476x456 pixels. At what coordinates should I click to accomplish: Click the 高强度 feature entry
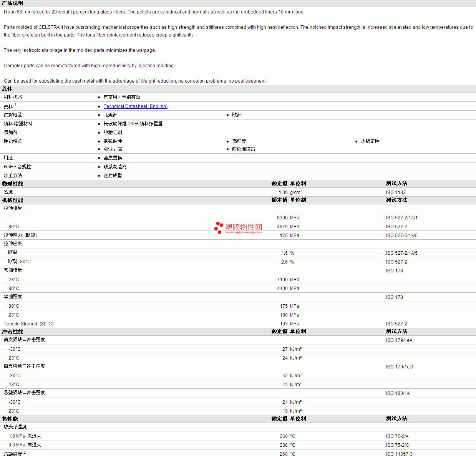coord(239,141)
